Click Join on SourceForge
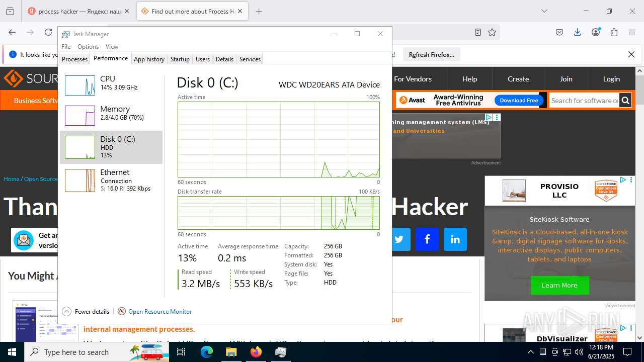Screen dimensions: 644x362 (566, 79)
